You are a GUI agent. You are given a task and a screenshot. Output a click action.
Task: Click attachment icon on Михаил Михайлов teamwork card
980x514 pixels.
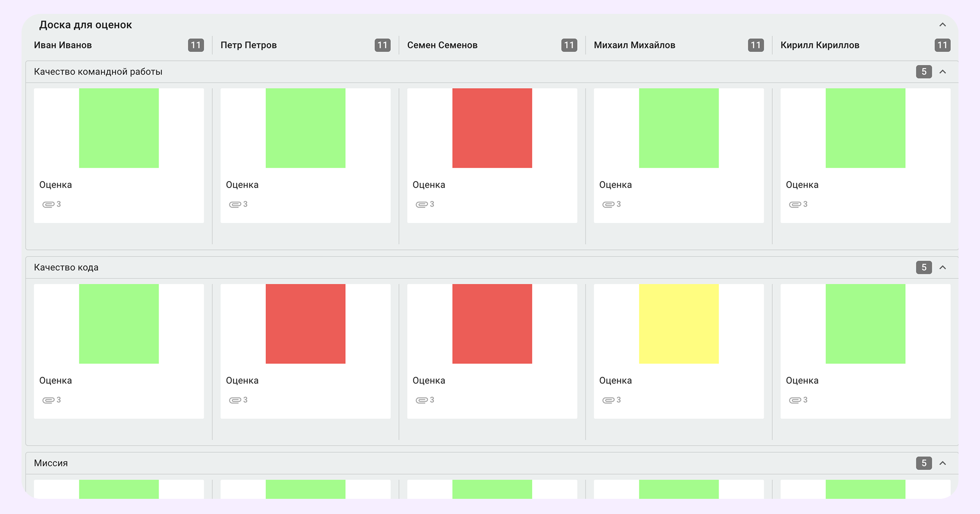[x=608, y=205]
